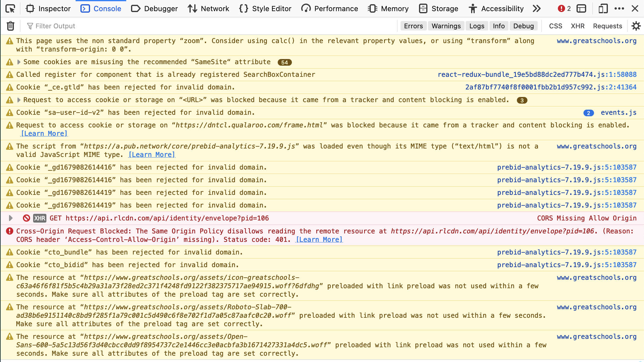
Task: Show more tools overflow chevron
Action: click(537, 9)
